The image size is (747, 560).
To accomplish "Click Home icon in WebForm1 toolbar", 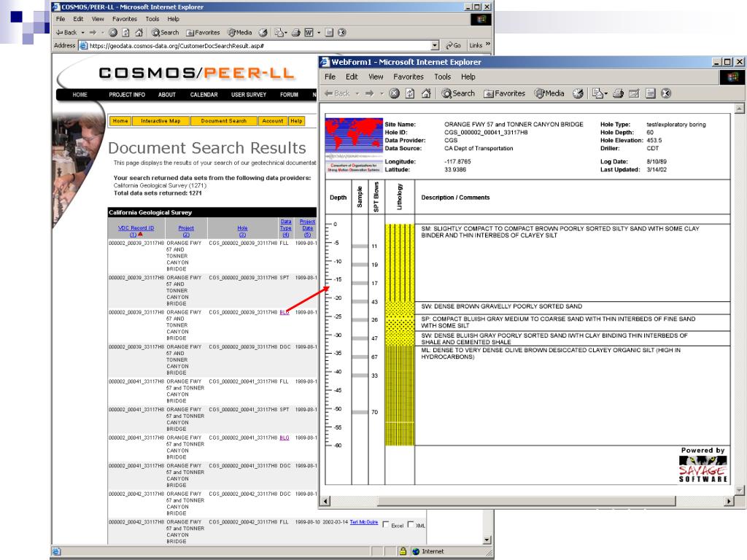I will pyautogui.click(x=426, y=93).
